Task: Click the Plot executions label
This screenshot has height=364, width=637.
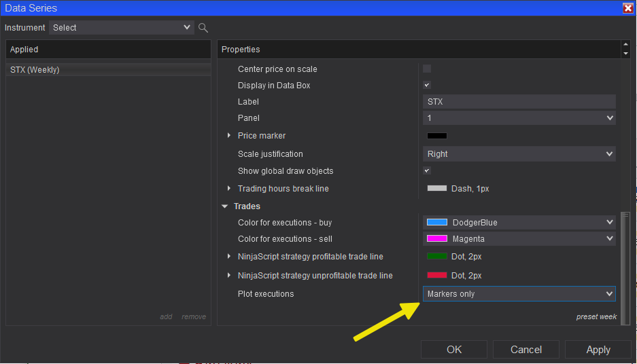Action: 266,294
